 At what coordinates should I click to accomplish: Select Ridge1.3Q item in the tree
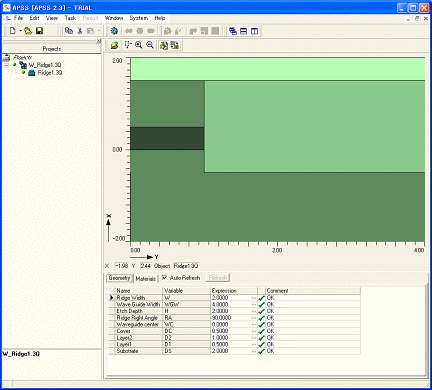[50, 73]
